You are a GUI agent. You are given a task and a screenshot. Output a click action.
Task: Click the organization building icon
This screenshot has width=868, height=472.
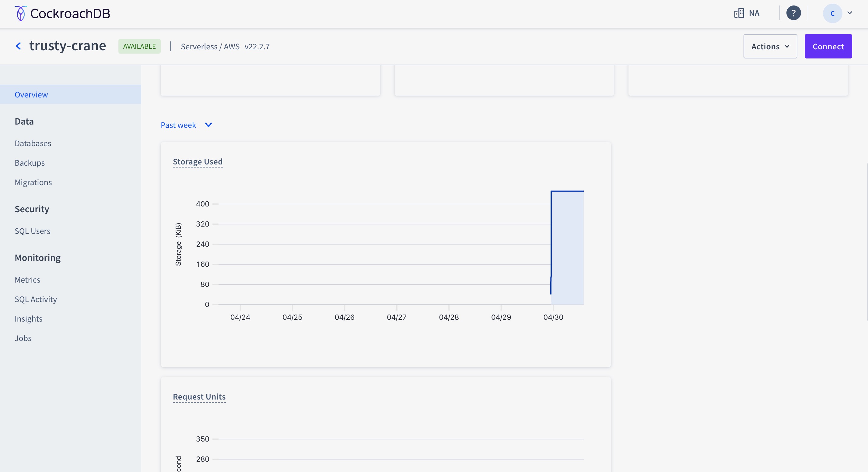pyautogui.click(x=739, y=13)
